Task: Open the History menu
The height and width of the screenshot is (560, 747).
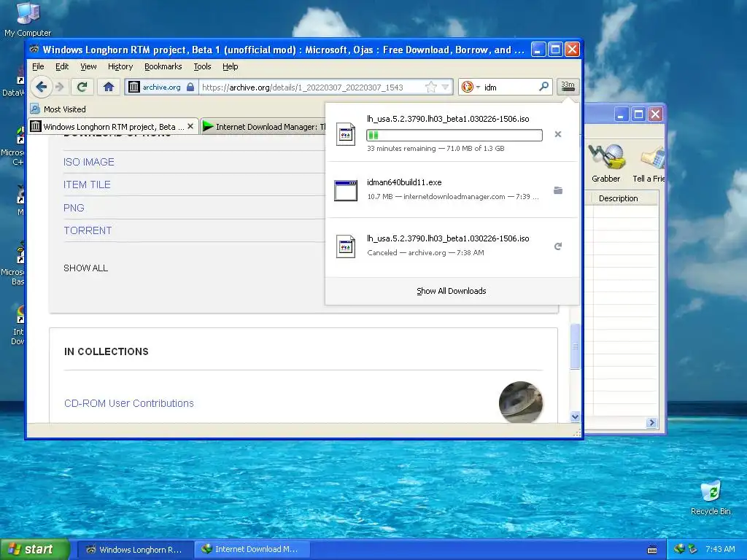Action: pyautogui.click(x=120, y=66)
